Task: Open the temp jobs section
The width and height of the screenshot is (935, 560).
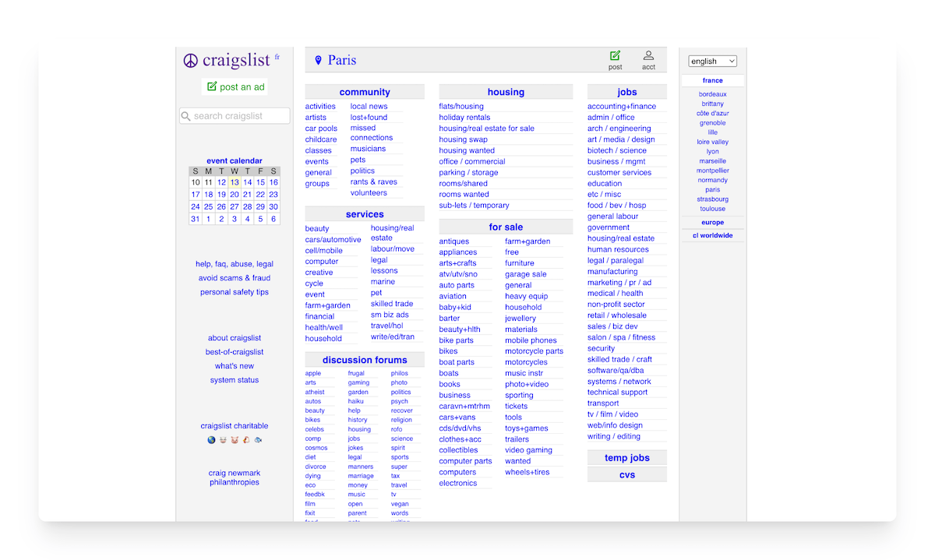Action: [627, 458]
